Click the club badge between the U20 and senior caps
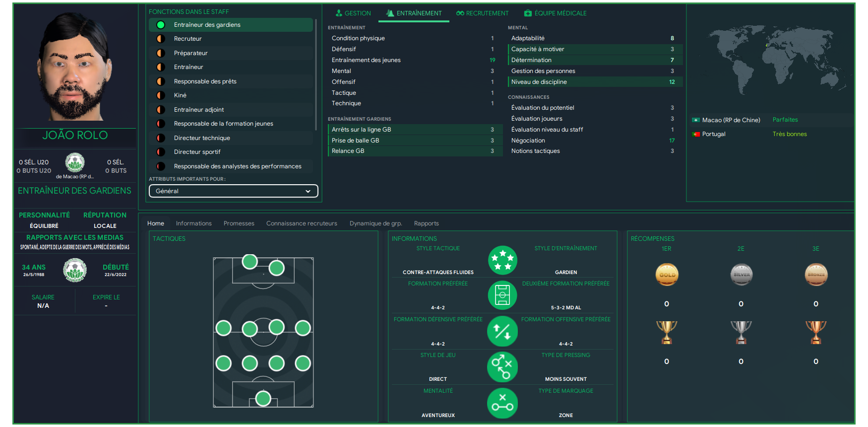 pyautogui.click(x=75, y=163)
